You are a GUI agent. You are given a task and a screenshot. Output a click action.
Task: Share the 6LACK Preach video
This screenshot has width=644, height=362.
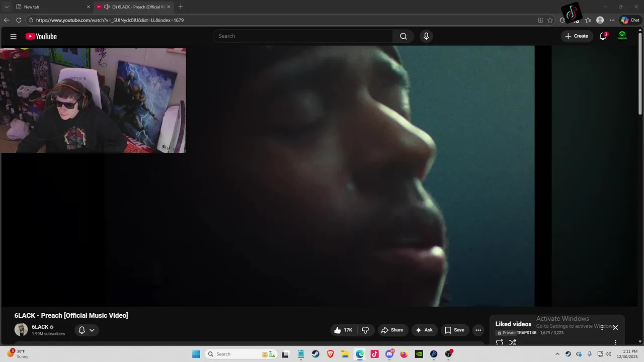[392, 330]
